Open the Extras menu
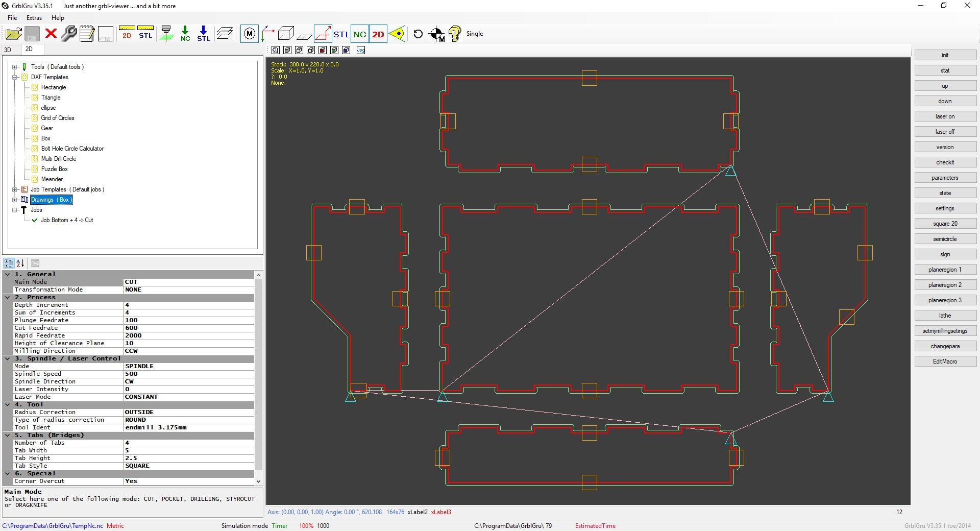Viewport: 980px width, 531px height. (34, 18)
